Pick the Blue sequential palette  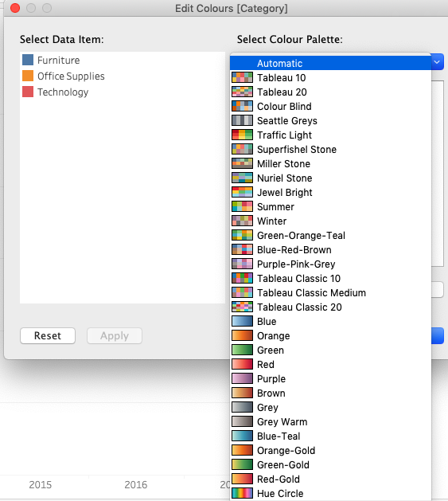click(x=330, y=322)
